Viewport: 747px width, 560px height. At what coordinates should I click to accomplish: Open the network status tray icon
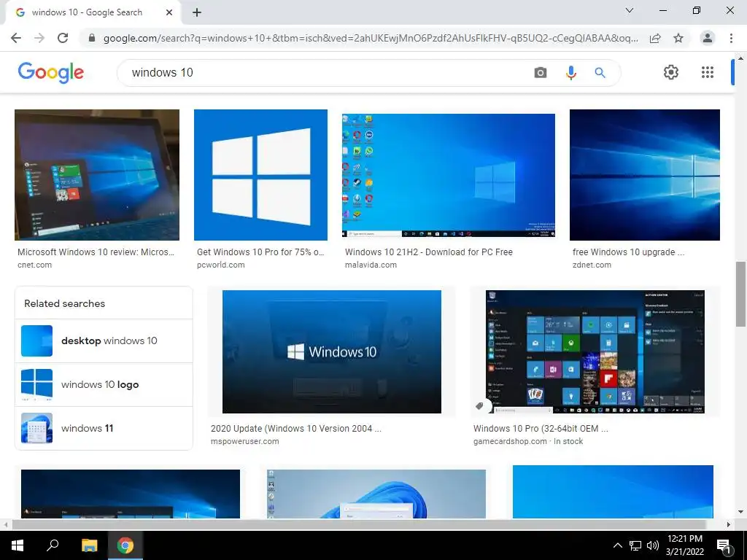635,545
